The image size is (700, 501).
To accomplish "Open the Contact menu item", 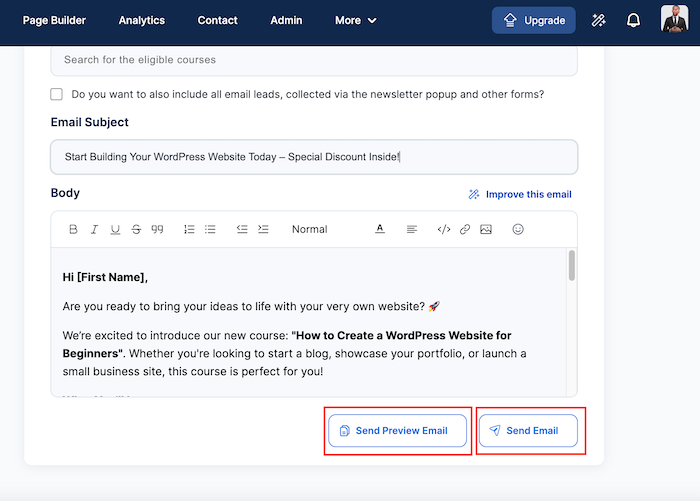I will tap(217, 21).
